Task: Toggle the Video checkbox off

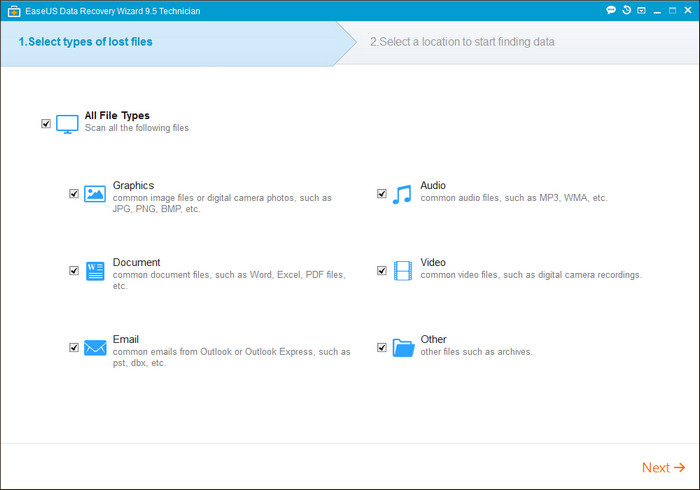Action: [382, 271]
